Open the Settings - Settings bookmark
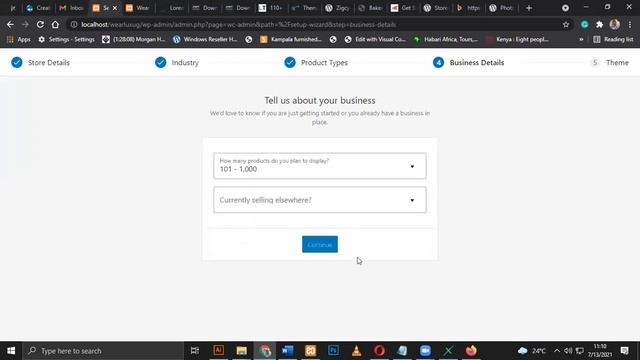The width and height of the screenshot is (640, 360). [x=66, y=39]
